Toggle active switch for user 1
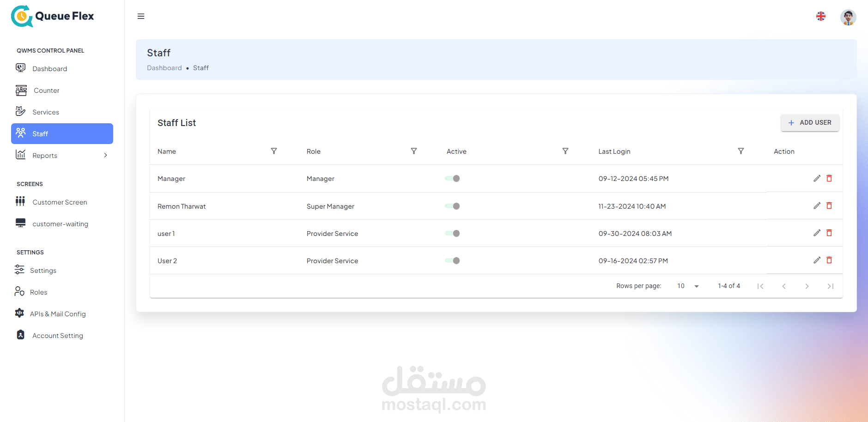This screenshot has width=868, height=422. coord(453,234)
